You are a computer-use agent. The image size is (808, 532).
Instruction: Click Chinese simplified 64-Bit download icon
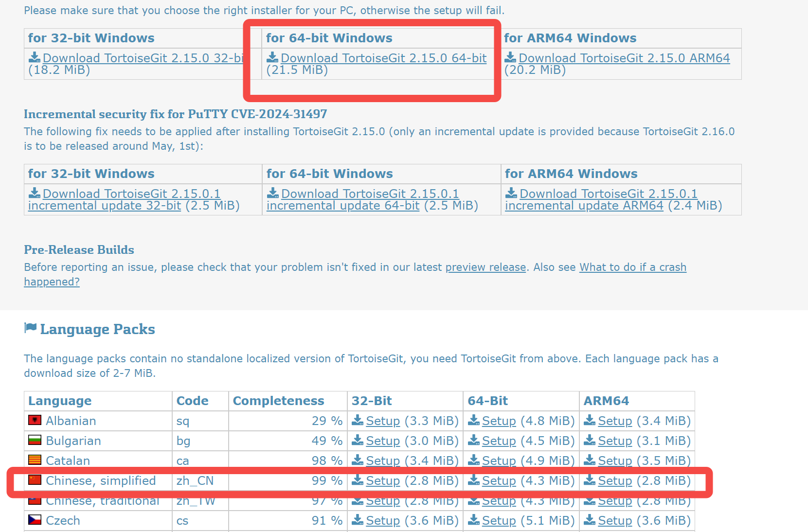474,480
